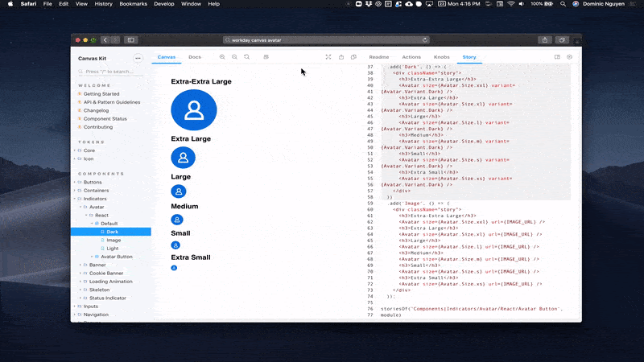Select the Dark avatar story
Image resolution: width=644 pixels, height=362 pixels.
click(x=111, y=232)
